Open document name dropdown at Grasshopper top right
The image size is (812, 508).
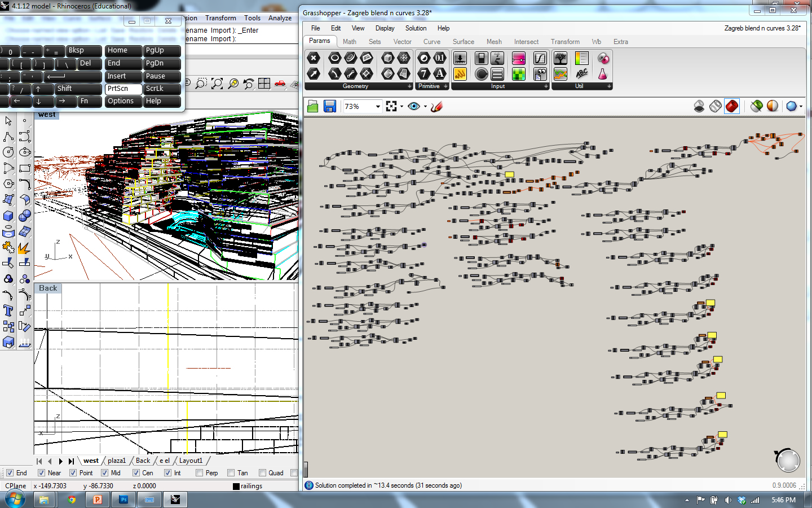point(762,28)
